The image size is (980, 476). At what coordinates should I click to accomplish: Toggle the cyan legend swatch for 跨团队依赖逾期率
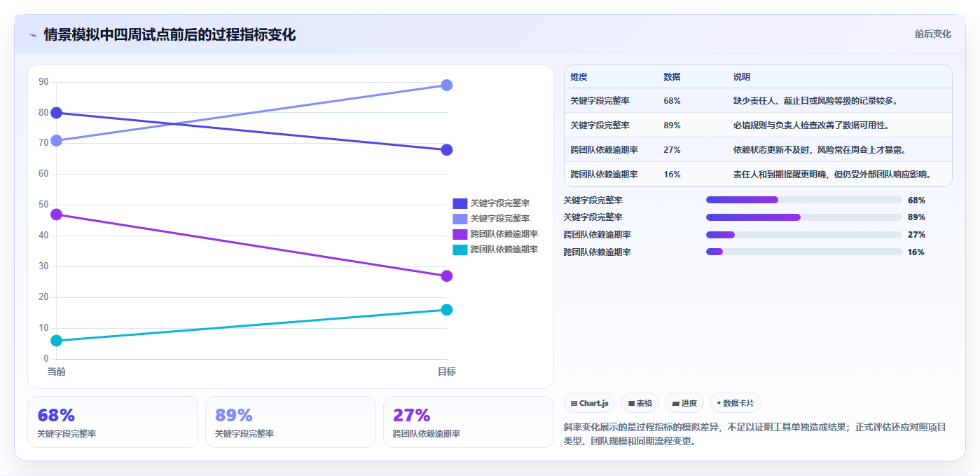point(460,250)
